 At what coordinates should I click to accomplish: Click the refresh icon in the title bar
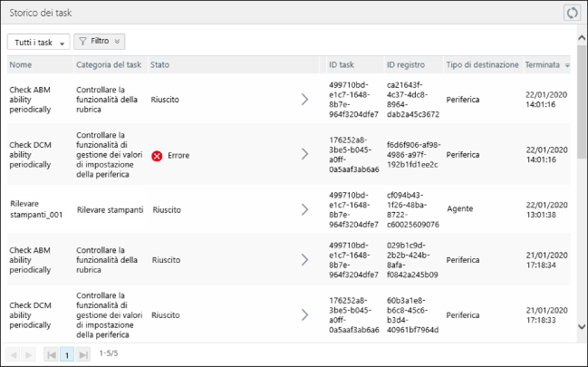click(x=571, y=13)
